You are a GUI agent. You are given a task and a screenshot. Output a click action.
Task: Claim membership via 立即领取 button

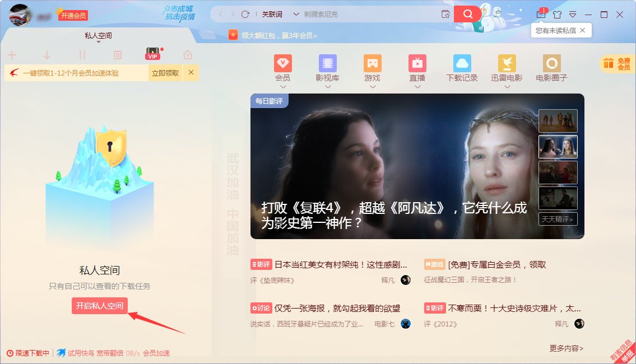point(165,73)
